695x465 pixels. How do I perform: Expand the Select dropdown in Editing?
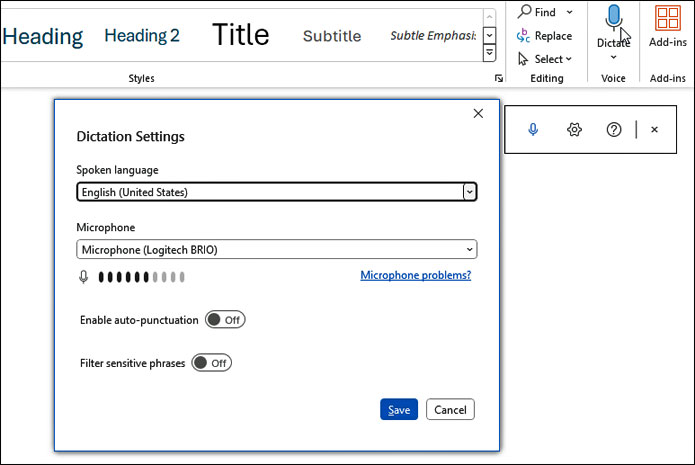569,59
